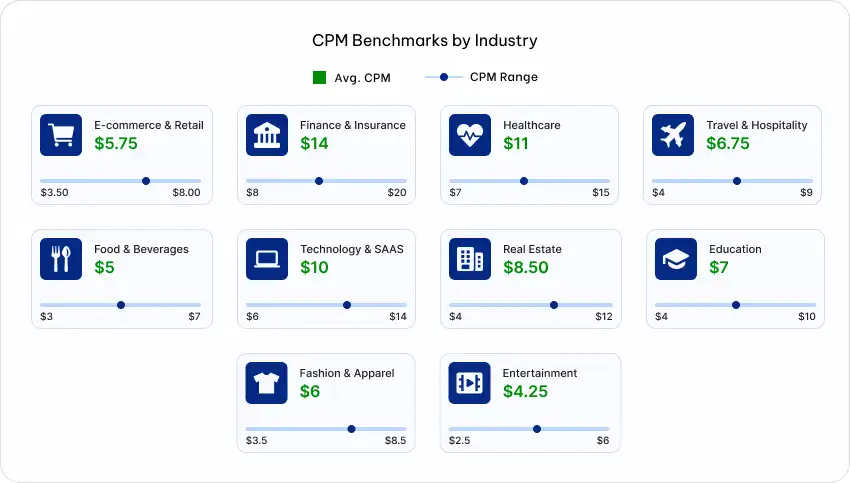The image size is (850, 483).
Task: Click the CPM Range legend label
Action: click(504, 77)
